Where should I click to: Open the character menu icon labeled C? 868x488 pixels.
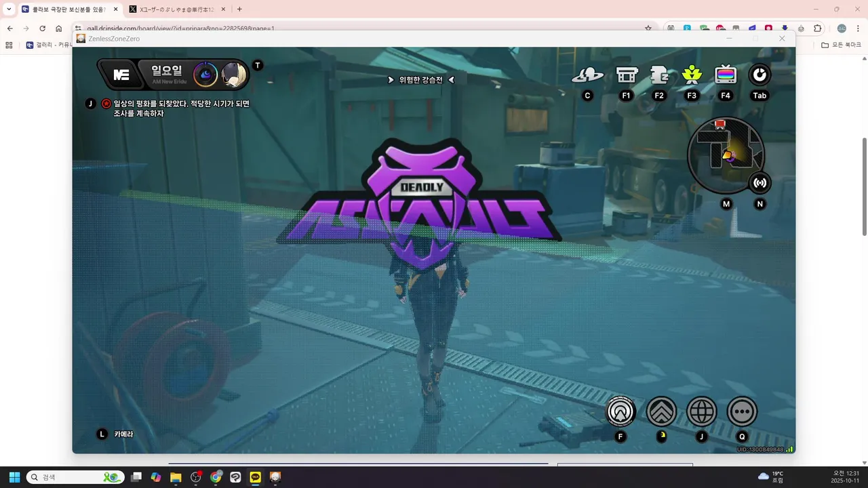[587, 75]
